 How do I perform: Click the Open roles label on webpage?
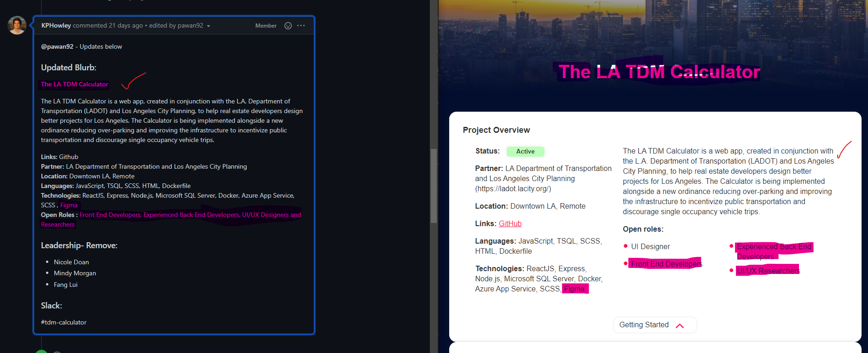(643, 229)
